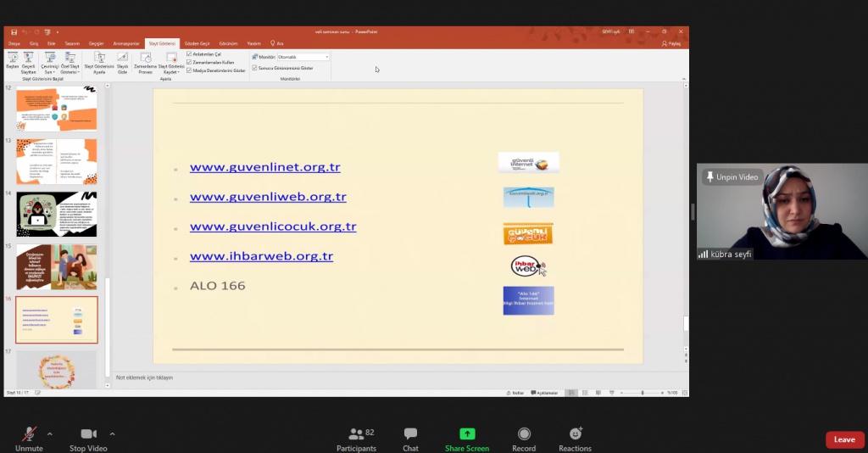
Task: Stop Video in Zoom toolbar
Action: coord(88,439)
